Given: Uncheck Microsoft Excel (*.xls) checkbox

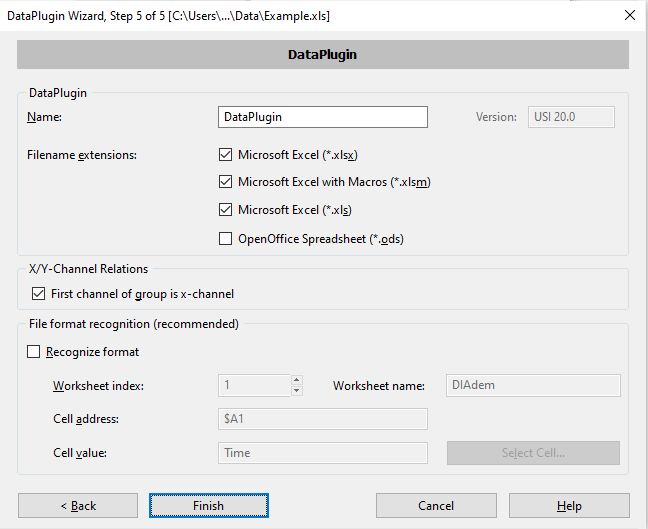Looking at the screenshot, I should coord(225,210).
